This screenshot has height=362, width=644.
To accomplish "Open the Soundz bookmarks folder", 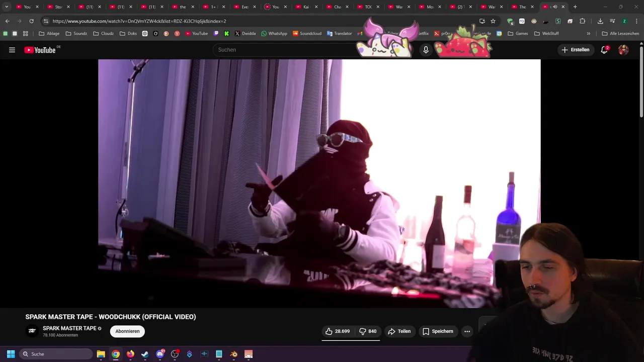I will (76, 34).
